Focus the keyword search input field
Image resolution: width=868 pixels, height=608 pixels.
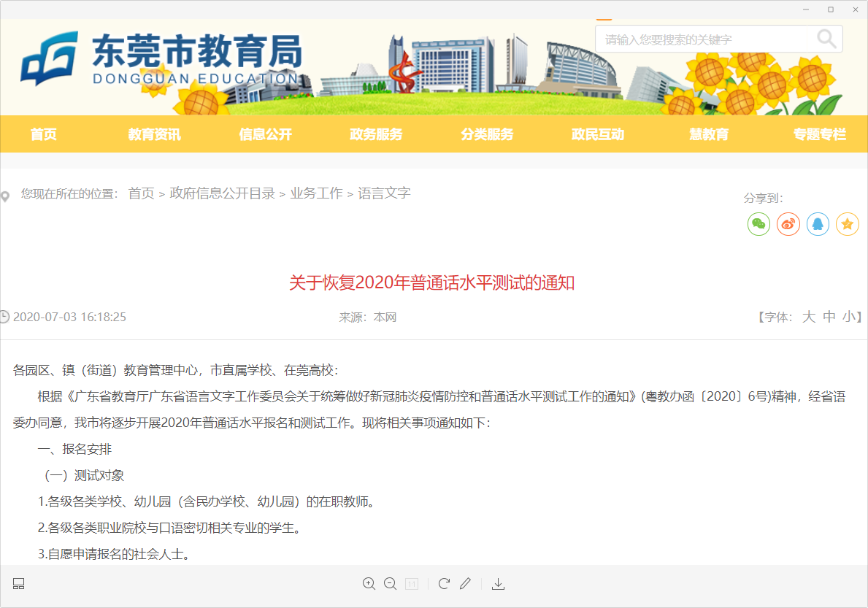(702, 39)
